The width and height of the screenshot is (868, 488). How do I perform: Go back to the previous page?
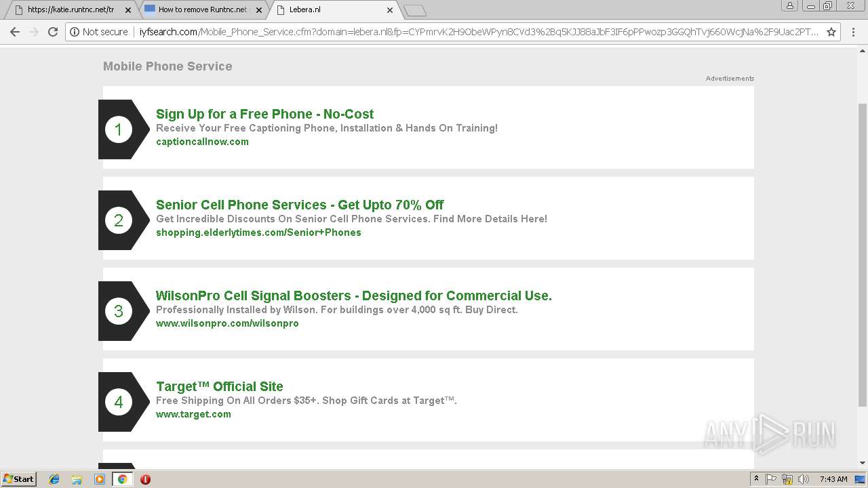click(x=15, y=32)
